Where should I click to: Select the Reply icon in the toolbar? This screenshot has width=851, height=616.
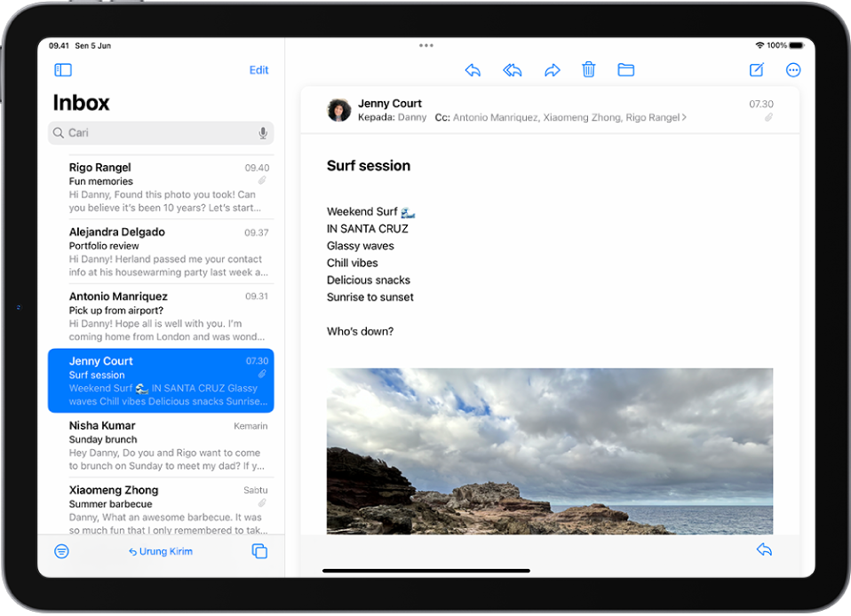point(473,70)
